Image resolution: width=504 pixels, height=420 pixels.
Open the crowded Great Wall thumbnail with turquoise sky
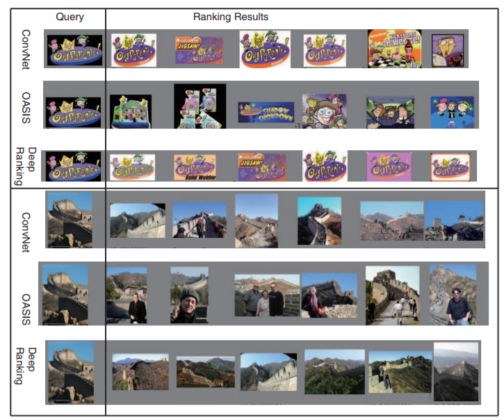coord(319,221)
